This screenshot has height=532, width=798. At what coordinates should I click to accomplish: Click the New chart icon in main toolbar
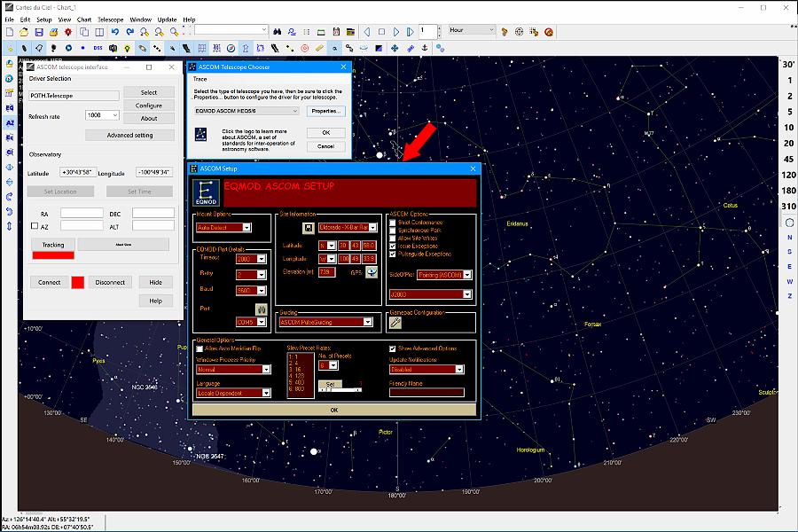(10, 32)
